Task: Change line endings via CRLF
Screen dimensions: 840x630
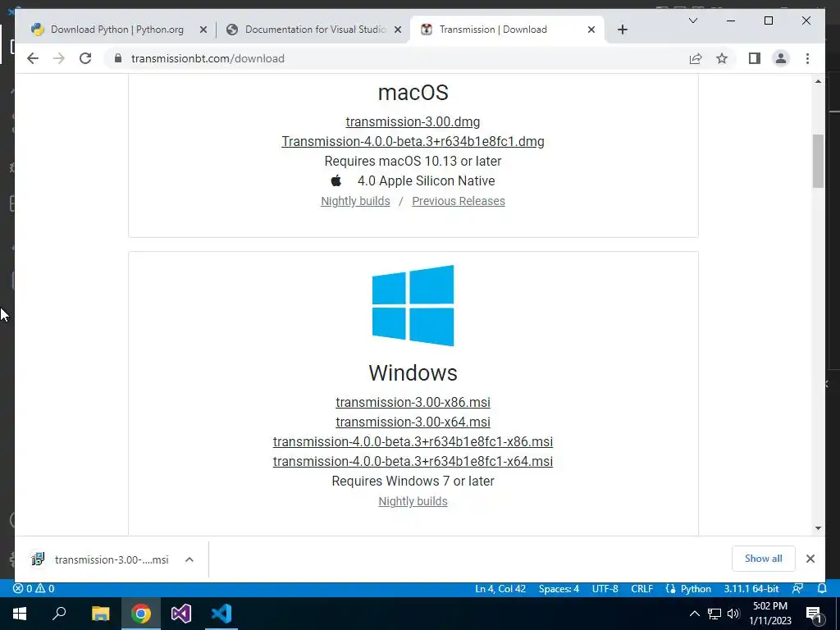Action: pos(641,589)
